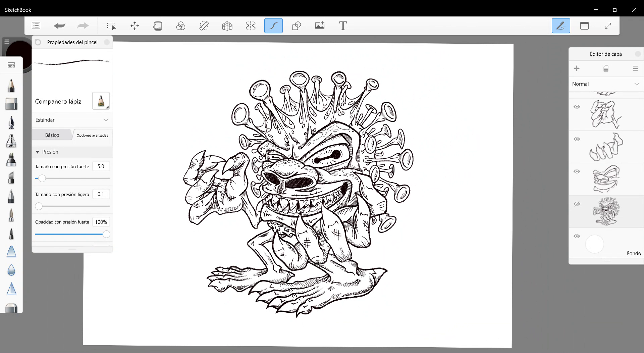Switch to the Opciones avanzadas tab
Image resolution: width=644 pixels, height=353 pixels.
click(x=92, y=135)
